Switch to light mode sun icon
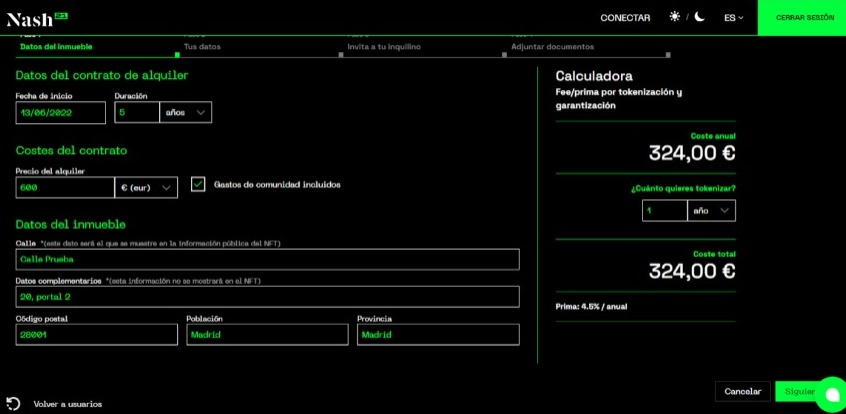The width and height of the screenshot is (846, 414). pyautogui.click(x=674, y=17)
